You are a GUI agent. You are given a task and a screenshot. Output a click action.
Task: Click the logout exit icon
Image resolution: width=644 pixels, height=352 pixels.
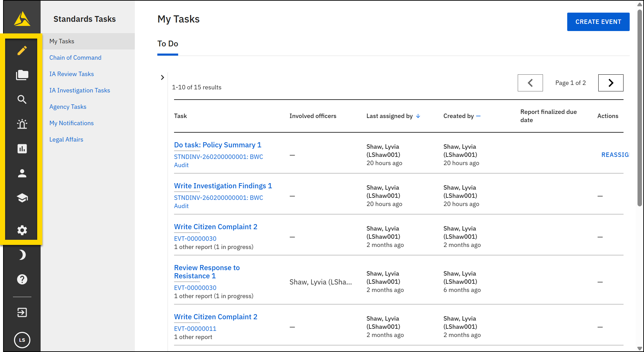[x=22, y=312]
